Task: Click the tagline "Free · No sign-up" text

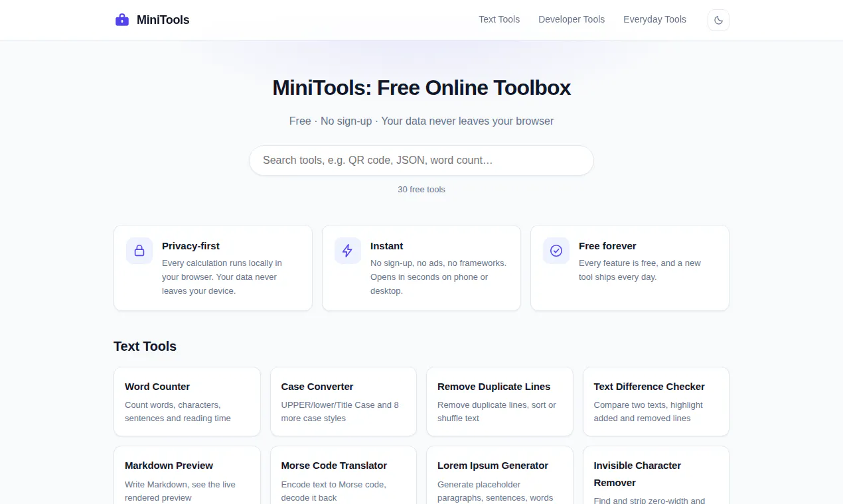Action: coord(331,121)
